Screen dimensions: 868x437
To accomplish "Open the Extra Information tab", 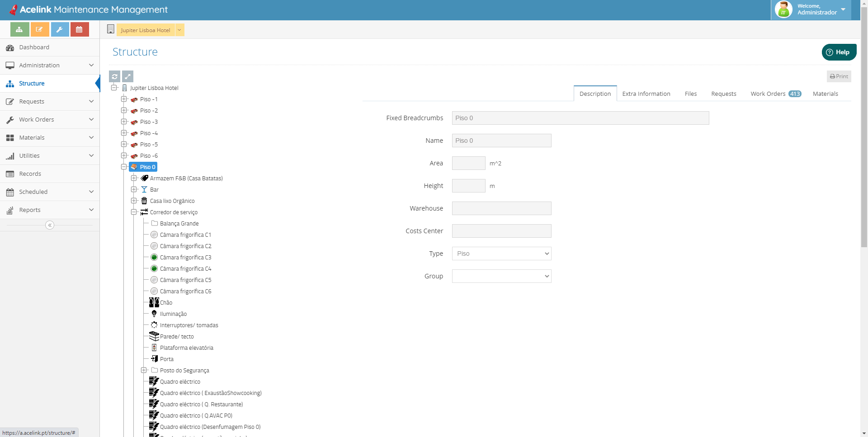I will (x=646, y=94).
